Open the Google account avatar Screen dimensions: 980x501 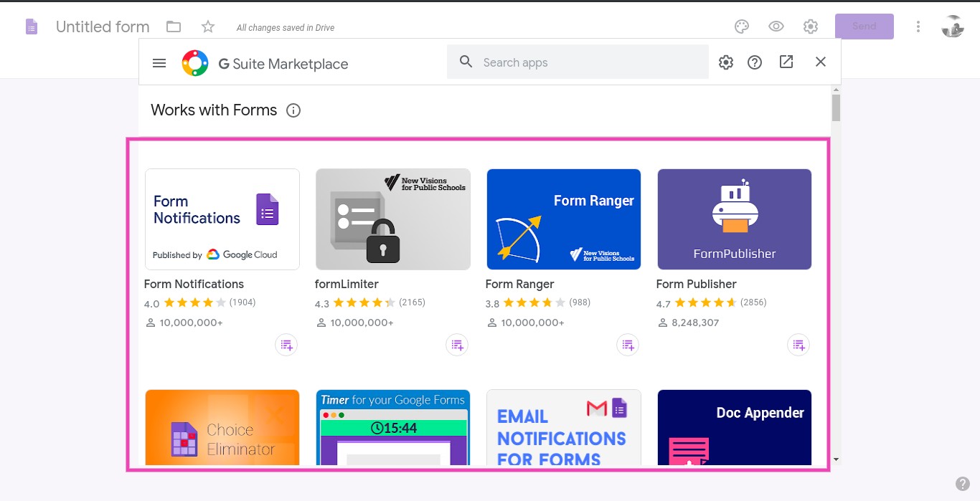pyautogui.click(x=953, y=27)
